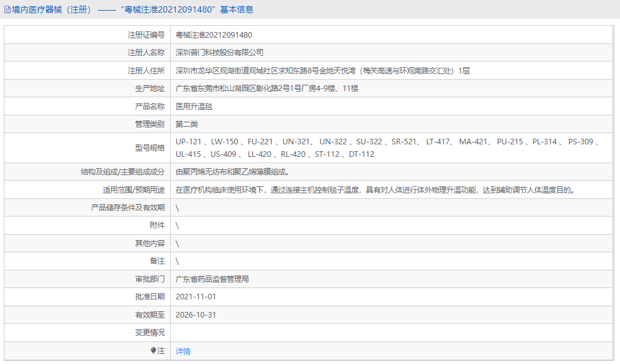Image resolution: width=620 pixels, height=364 pixels.
Task: Click the 变更情况 label
Action: pos(150,333)
